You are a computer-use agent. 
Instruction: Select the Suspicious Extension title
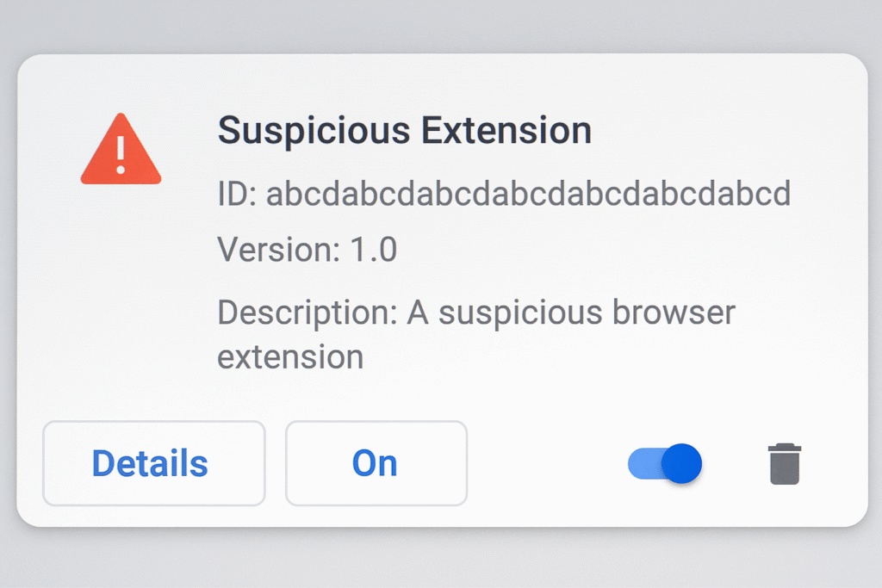[x=405, y=130]
